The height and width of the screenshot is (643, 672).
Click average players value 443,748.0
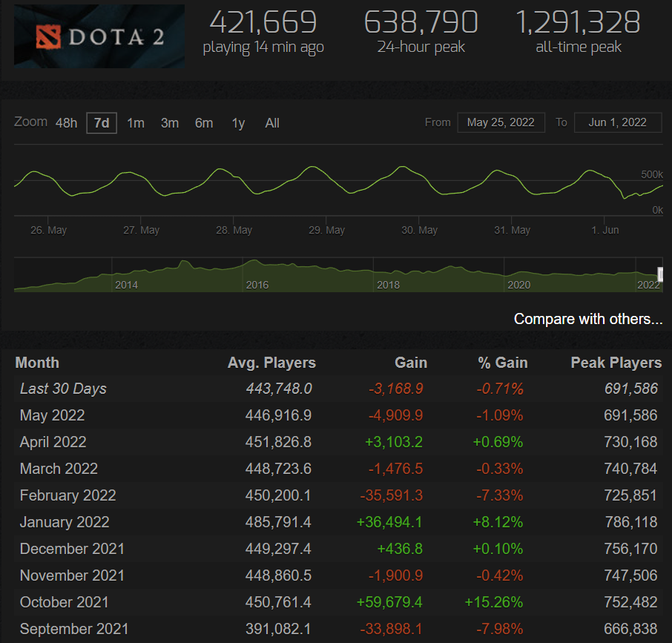click(279, 389)
